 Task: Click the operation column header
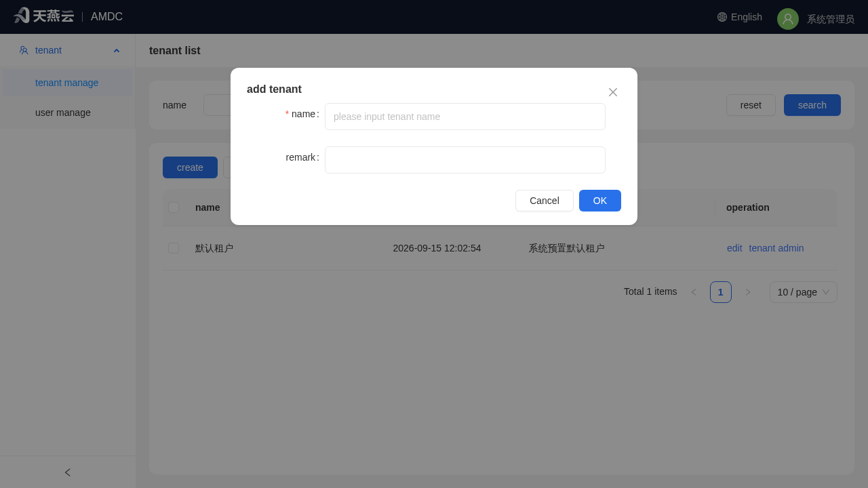coord(748,207)
